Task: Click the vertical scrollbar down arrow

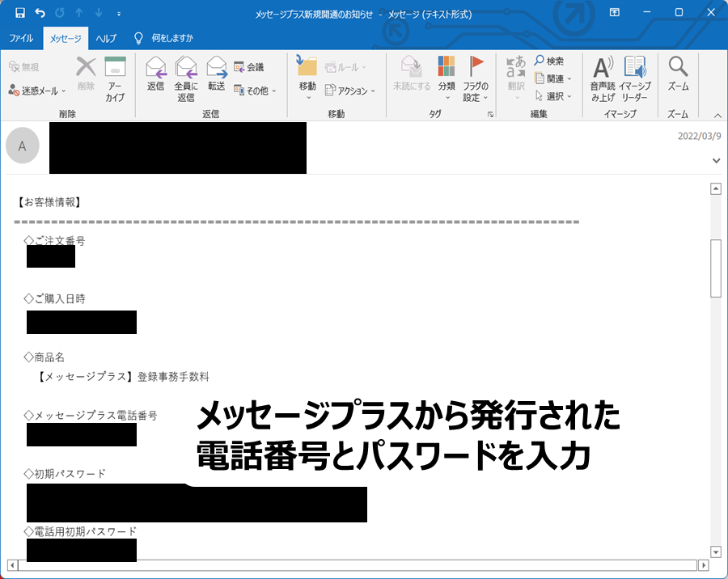Action: coord(716,552)
